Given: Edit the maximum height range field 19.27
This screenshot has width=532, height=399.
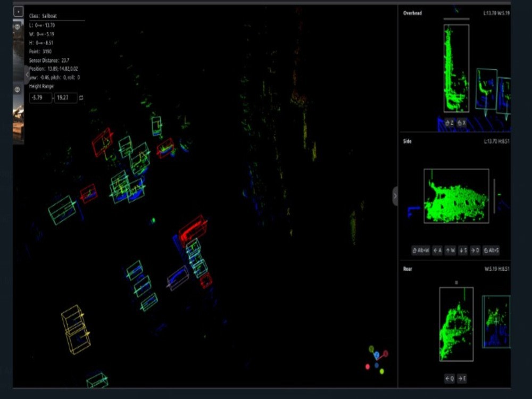Looking at the screenshot, I should coord(66,98).
